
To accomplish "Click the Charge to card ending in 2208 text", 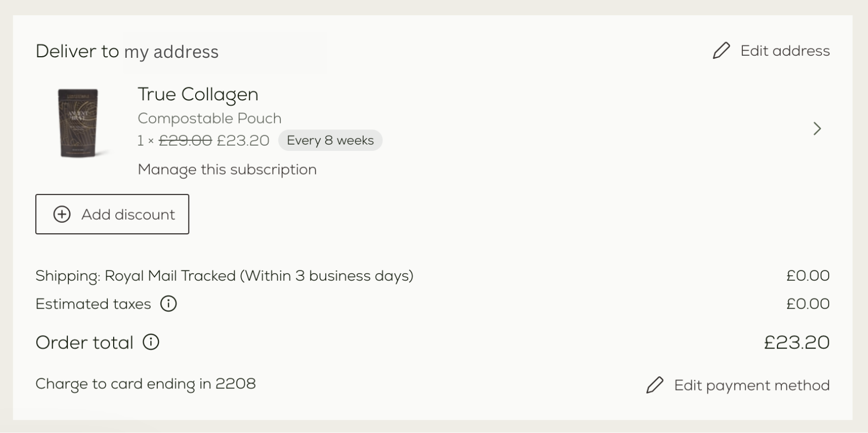I will tap(146, 384).
